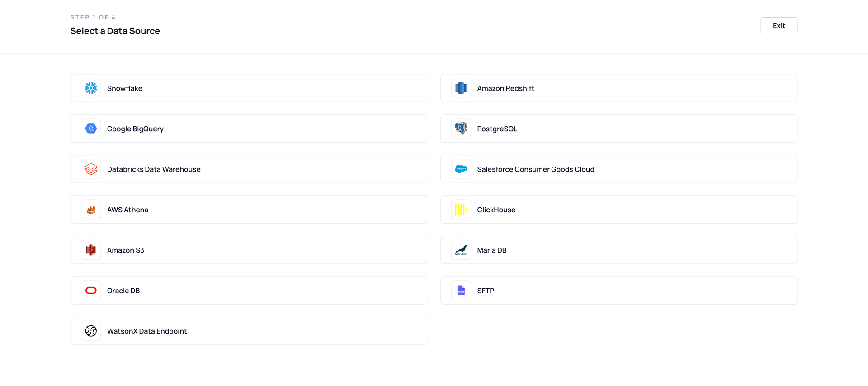
Task: Click the Databricks stacked layers icon
Action: click(x=91, y=169)
